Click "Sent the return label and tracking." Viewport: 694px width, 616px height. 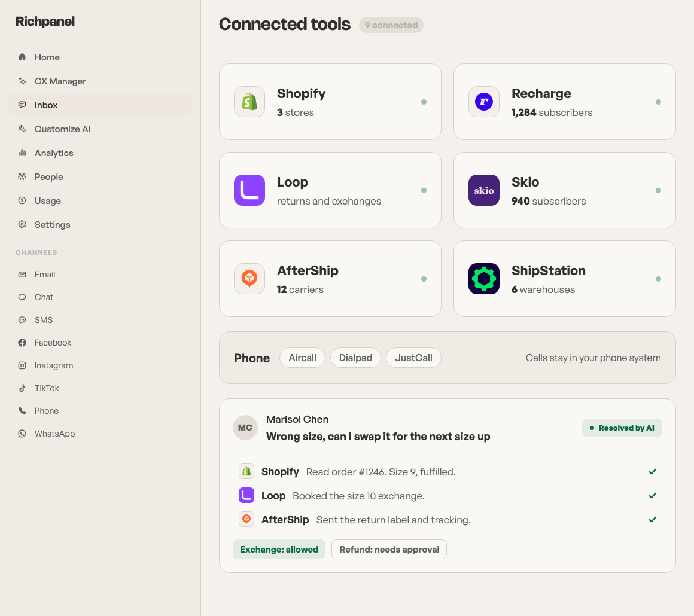[x=393, y=520]
